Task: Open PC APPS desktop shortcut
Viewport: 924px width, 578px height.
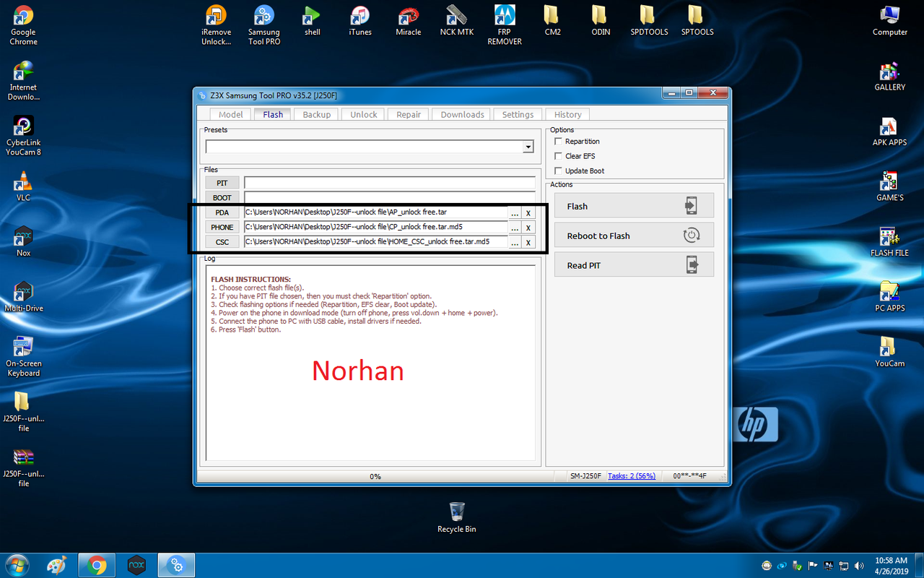Action: coord(889,297)
